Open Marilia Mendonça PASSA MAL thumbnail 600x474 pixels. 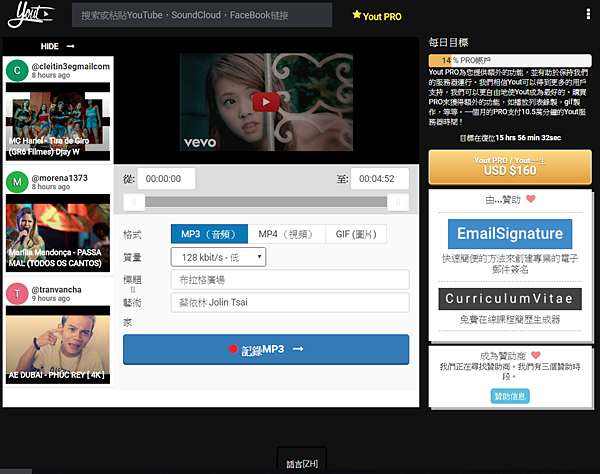pyautogui.click(x=58, y=233)
